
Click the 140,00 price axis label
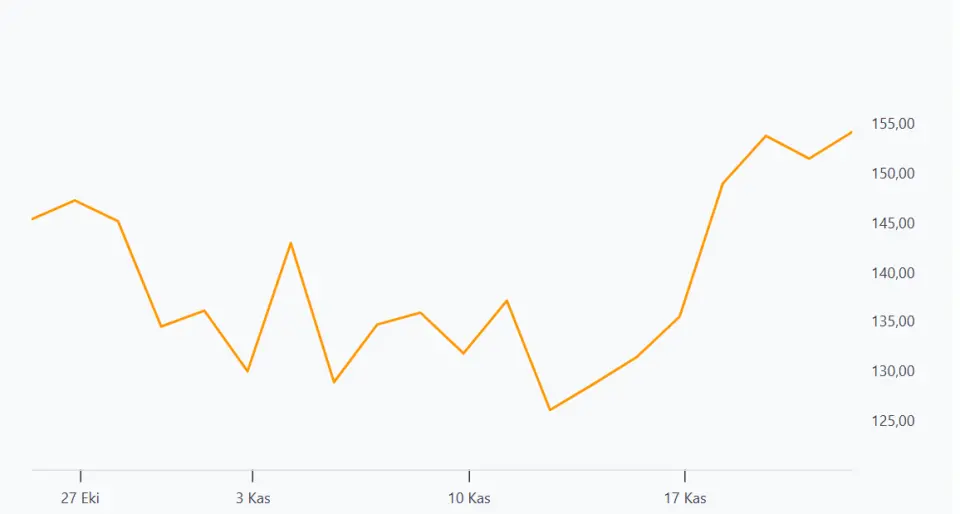[893, 272]
